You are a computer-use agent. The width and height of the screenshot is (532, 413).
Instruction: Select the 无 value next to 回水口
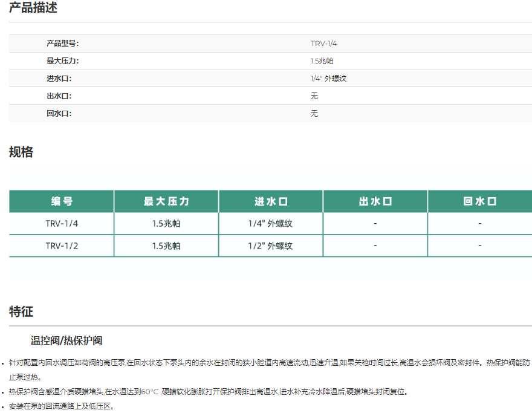pyautogui.click(x=314, y=114)
